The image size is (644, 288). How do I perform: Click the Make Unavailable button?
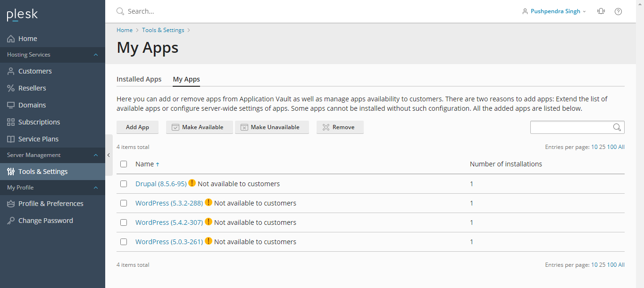272,127
